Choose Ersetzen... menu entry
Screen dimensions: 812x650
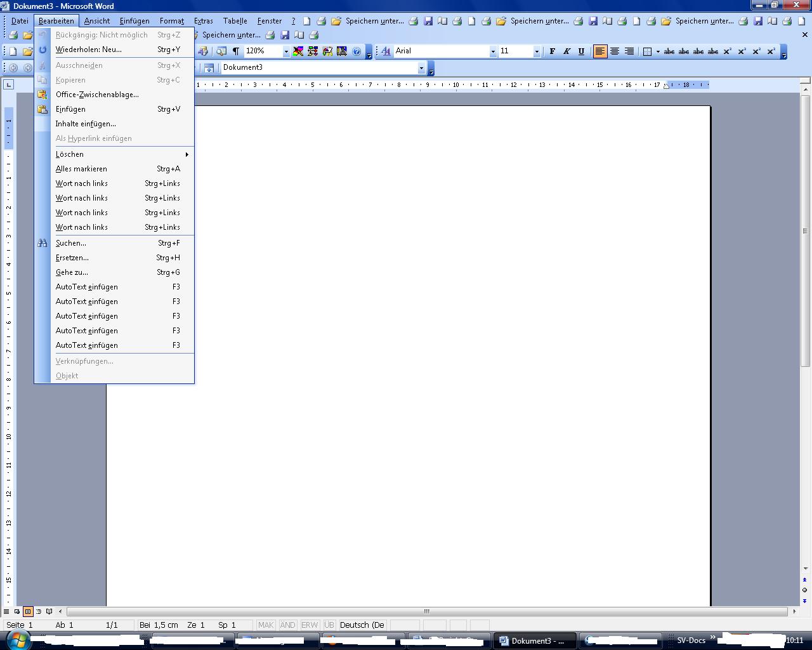pos(114,258)
